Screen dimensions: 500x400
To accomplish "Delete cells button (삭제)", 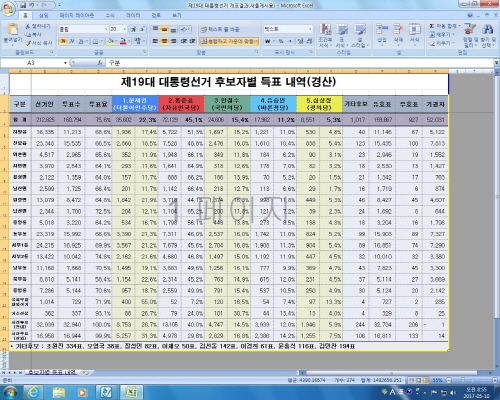I will point(398,34).
